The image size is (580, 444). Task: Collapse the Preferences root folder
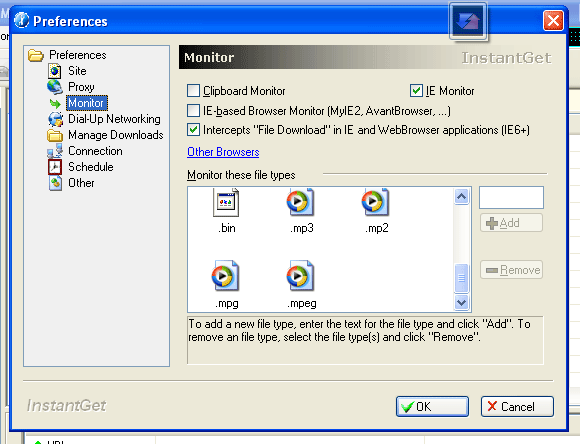click(36, 55)
